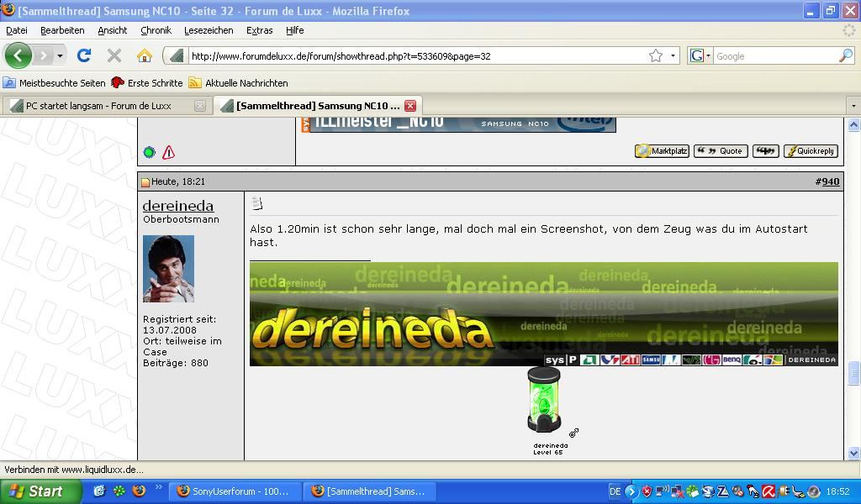Expand hidden tray icons arrow
This screenshot has height=504, width=861.
click(631, 491)
